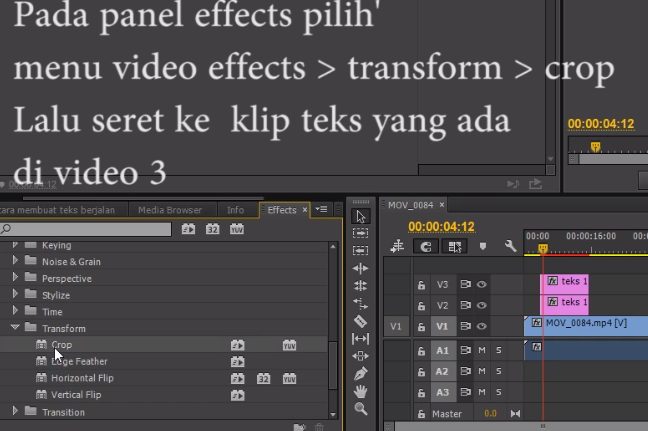Switch to the Media Browser tab
648x431 pixels.
(x=170, y=210)
